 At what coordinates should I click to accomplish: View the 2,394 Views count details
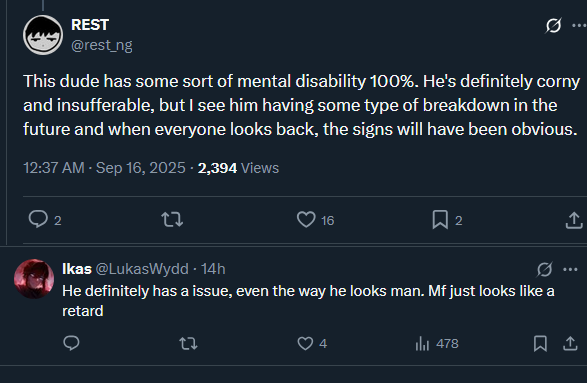[238, 168]
